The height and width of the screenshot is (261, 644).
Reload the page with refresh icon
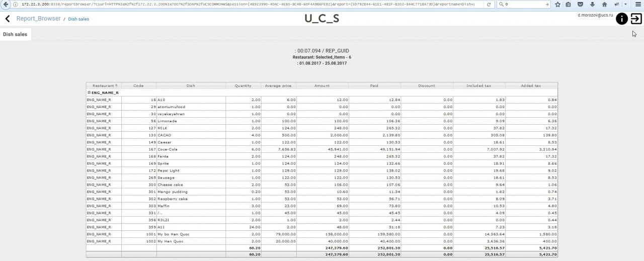[x=489, y=4]
